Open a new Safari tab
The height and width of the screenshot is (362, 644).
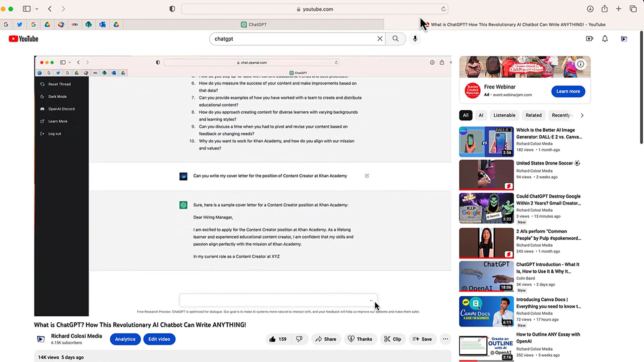click(x=619, y=9)
